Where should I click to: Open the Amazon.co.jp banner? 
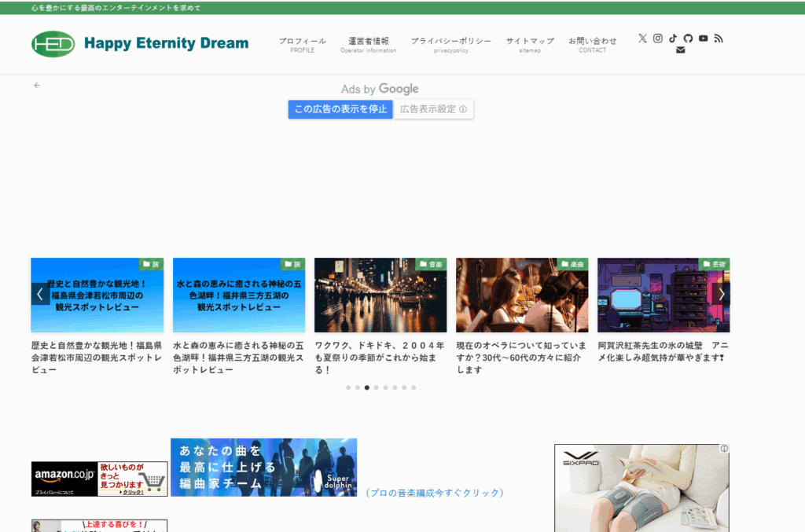pyautogui.click(x=99, y=479)
